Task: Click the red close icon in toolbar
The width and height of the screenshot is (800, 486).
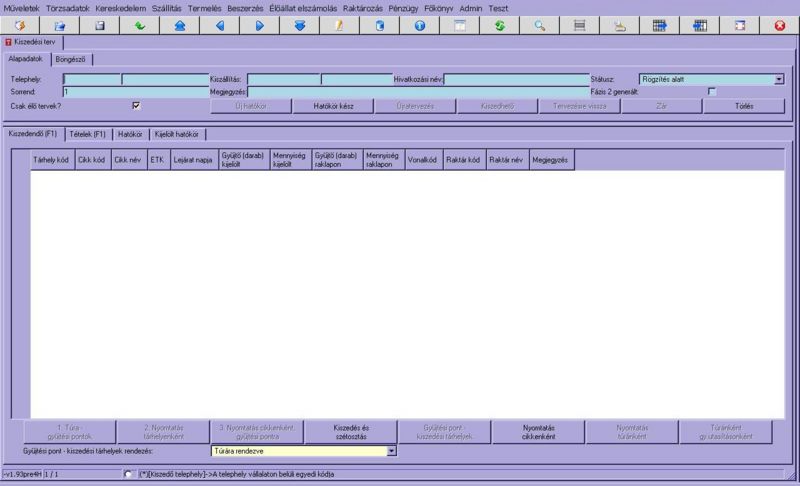Action: 780,25
